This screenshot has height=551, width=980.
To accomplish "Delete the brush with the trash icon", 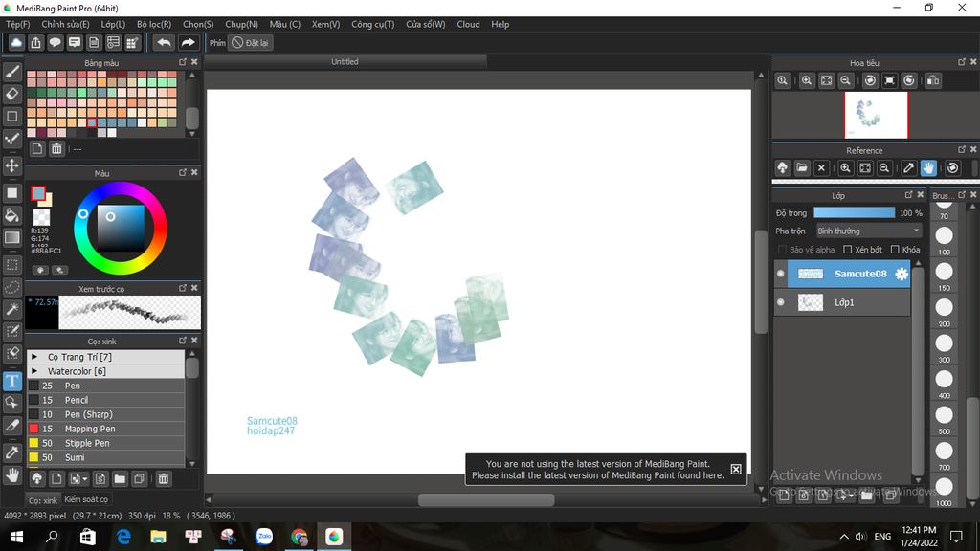I will [164, 478].
